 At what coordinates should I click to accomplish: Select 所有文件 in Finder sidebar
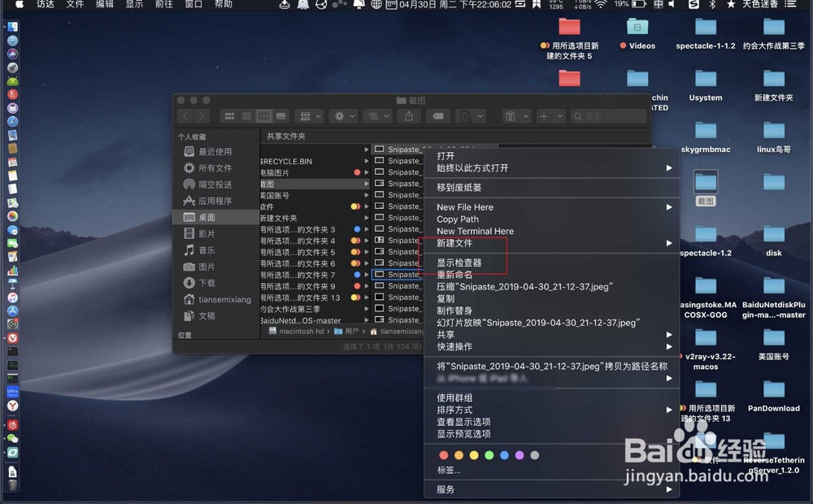coord(215,168)
